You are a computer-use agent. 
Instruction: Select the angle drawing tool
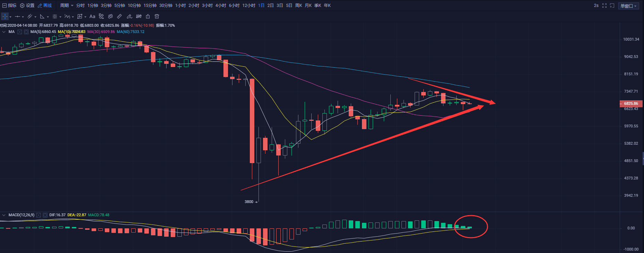pos(42,16)
